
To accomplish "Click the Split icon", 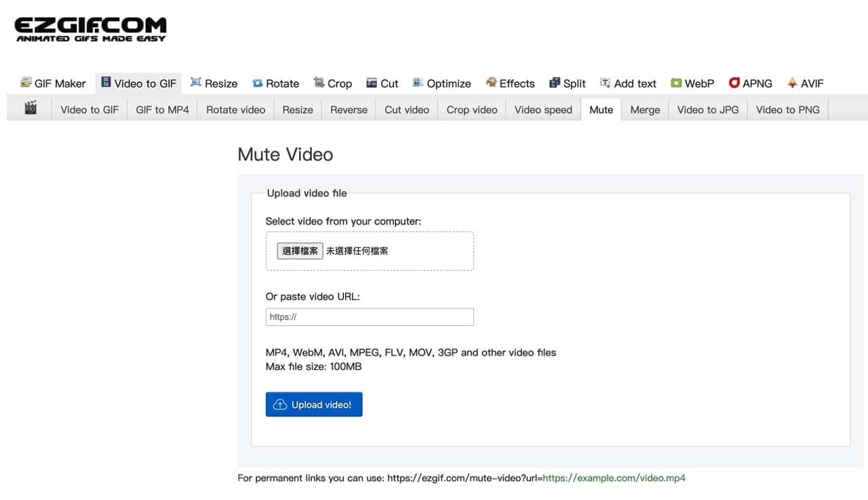I will point(555,83).
